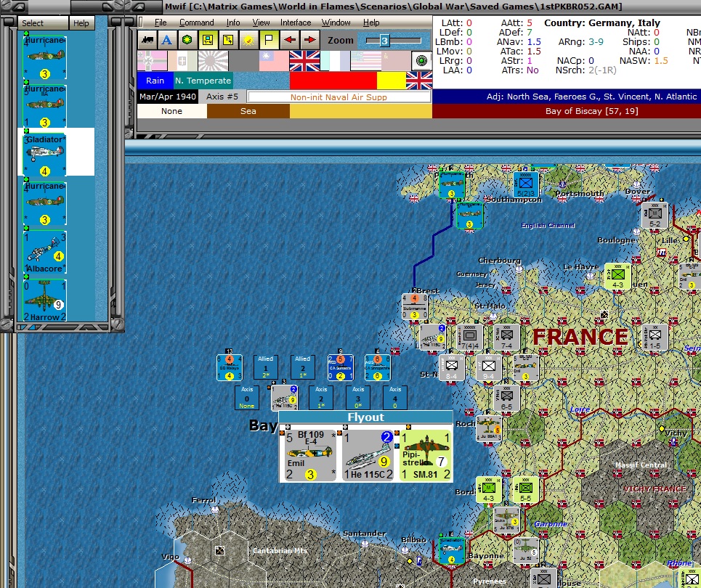Click the Allied 1 sea box
The height and width of the screenshot is (588, 701).
(x=266, y=367)
